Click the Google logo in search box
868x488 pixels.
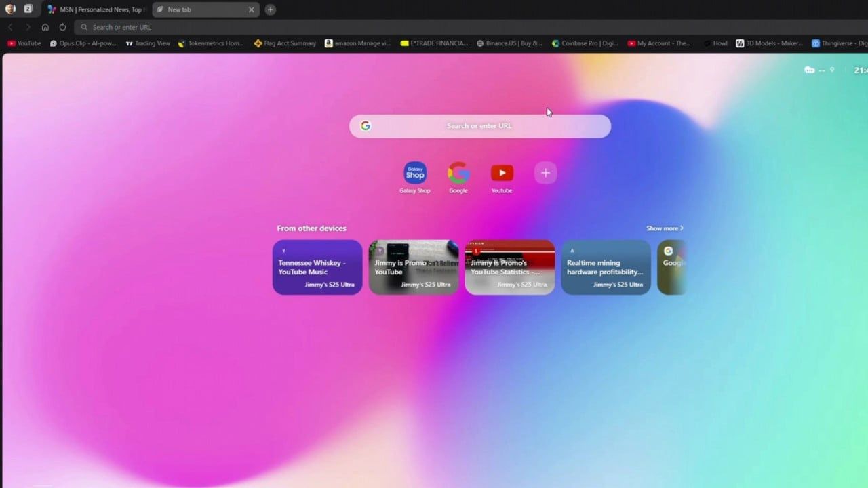(366, 126)
